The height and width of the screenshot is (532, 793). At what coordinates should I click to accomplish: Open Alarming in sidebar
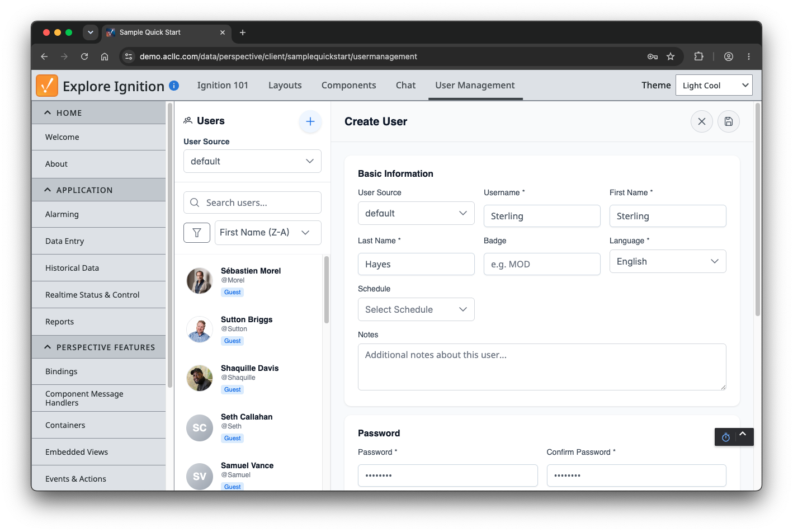[98, 214]
